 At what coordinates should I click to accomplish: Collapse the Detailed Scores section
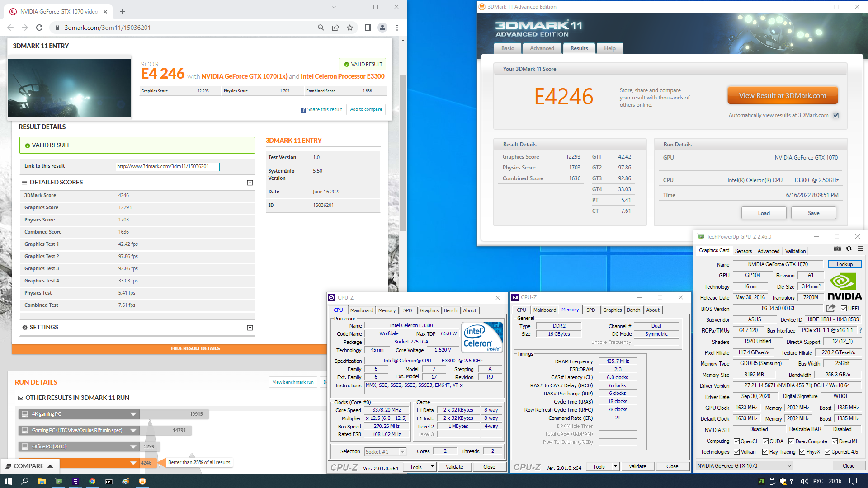point(250,183)
